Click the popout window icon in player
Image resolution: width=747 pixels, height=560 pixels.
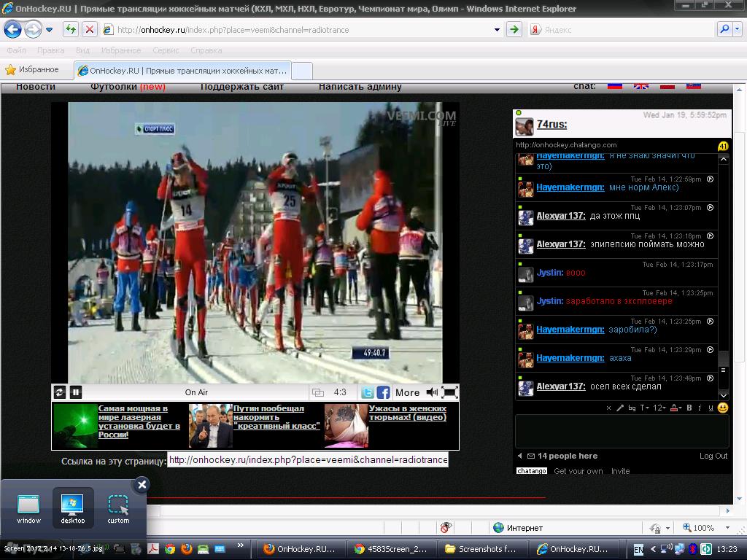pyautogui.click(x=318, y=393)
